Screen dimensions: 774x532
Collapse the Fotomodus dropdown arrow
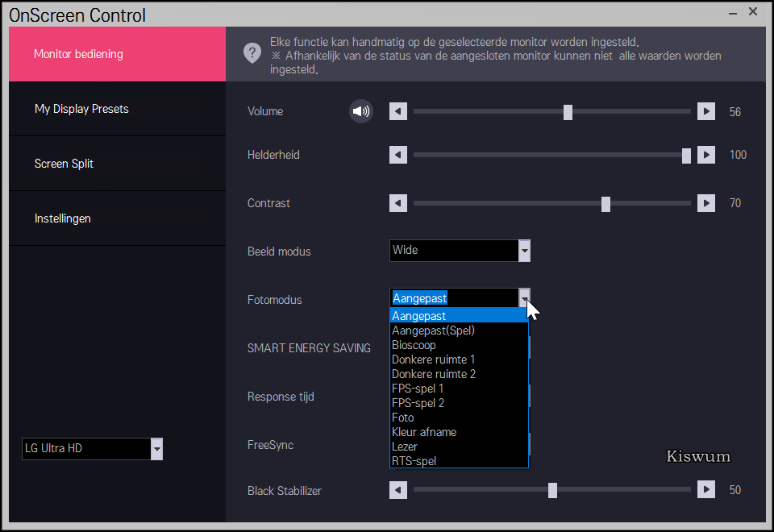pyautogui.click(x=524, y=297)
